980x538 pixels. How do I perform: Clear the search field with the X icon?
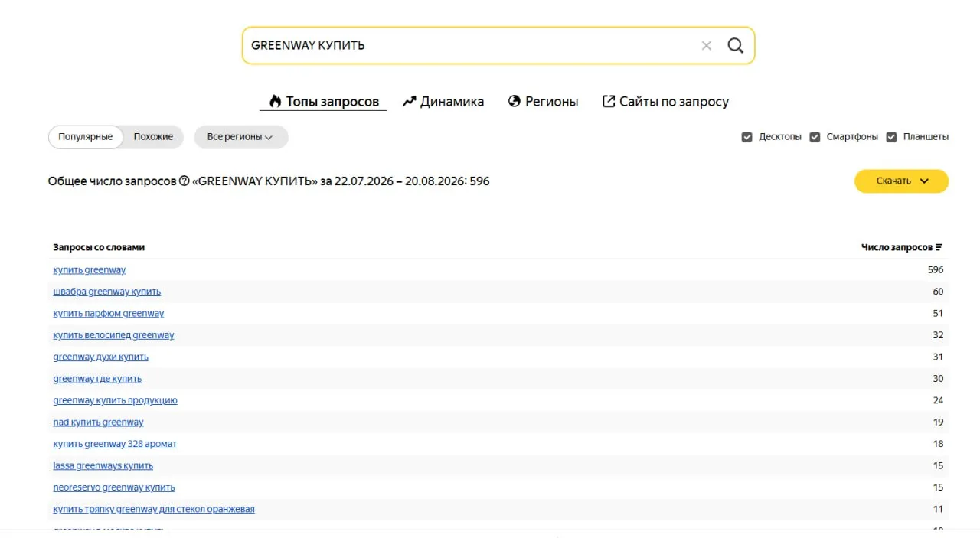coord(706,46)
